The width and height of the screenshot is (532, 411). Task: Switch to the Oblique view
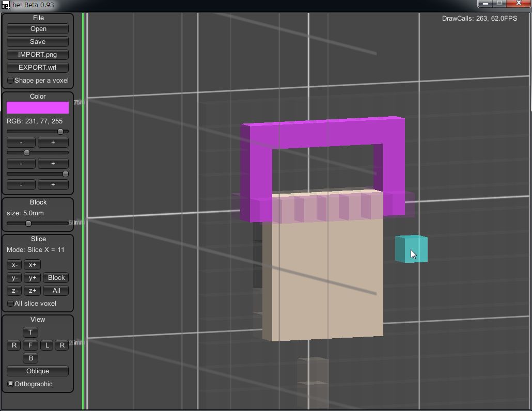(x=38, y=371)
